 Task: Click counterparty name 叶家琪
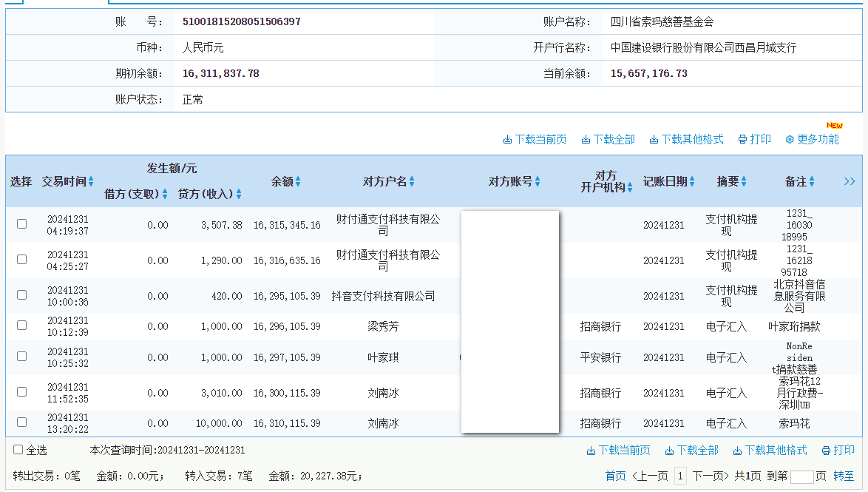tap(383, 357)
